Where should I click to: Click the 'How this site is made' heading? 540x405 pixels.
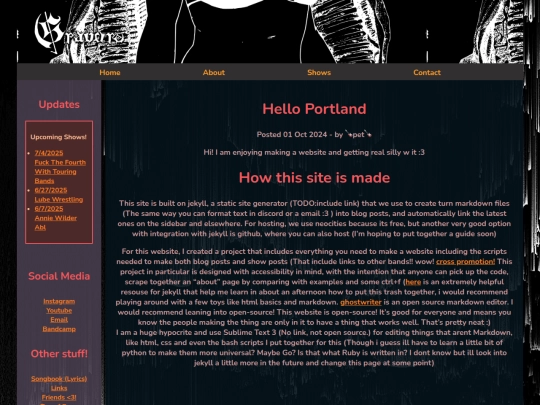point(314,178)
